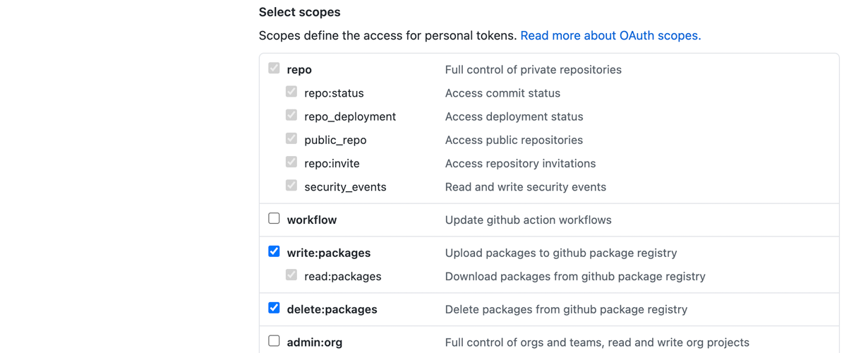The image size is (868, 353).
Task: Toggle the security_events checkbox
Action: point(291,186)
